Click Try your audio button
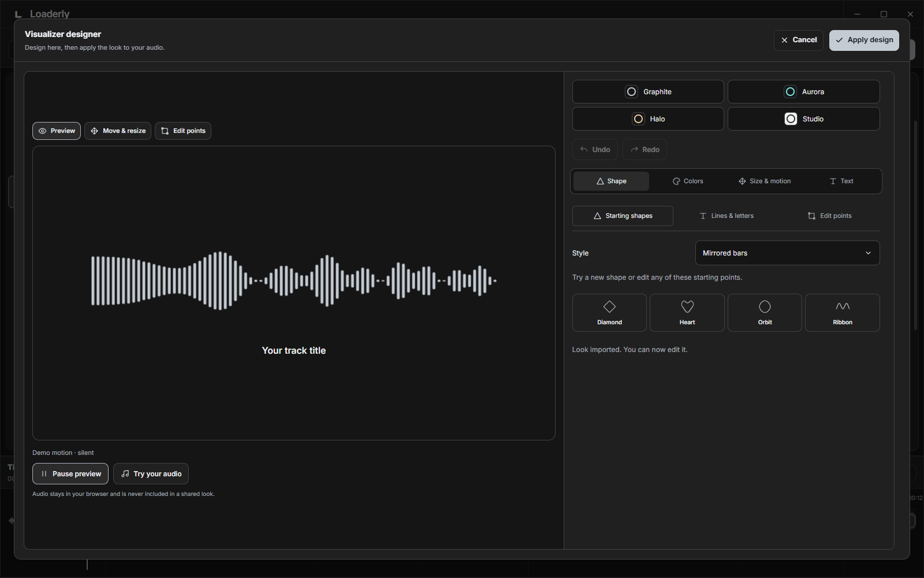The width and height of the screenshot is (924, 578). (x=151, y=474)
